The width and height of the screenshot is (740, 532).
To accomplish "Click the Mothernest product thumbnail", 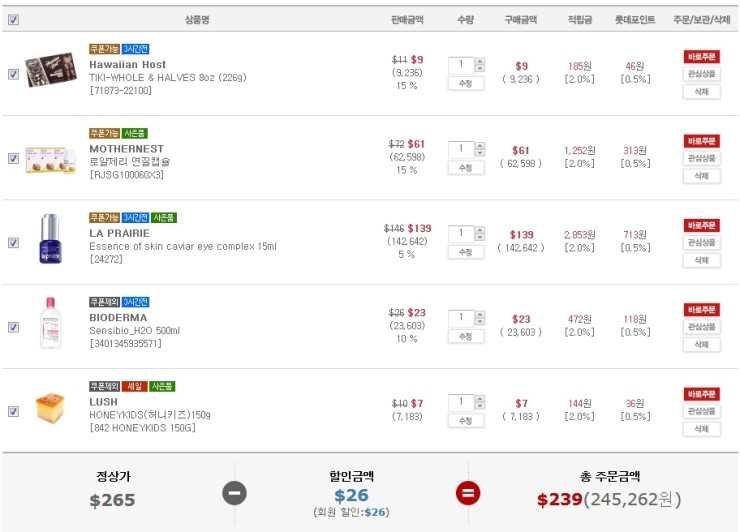I will pos(50,158).
